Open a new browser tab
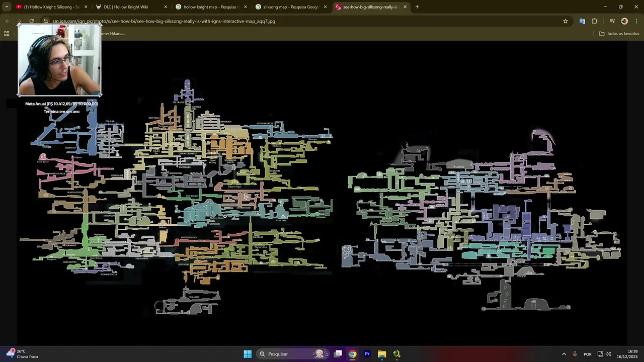Screen dimensions: 644x362 tap(417, 7)
